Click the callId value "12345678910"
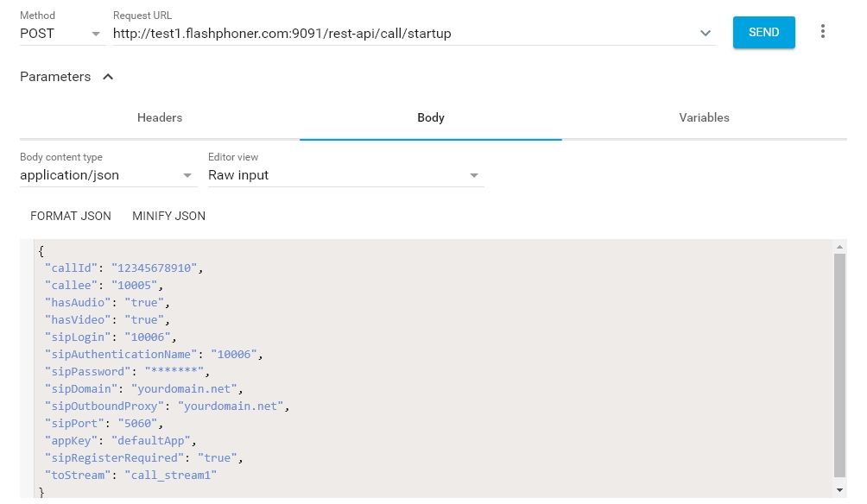This screenshot has width=867, height=504. click(x=155, y=268)
